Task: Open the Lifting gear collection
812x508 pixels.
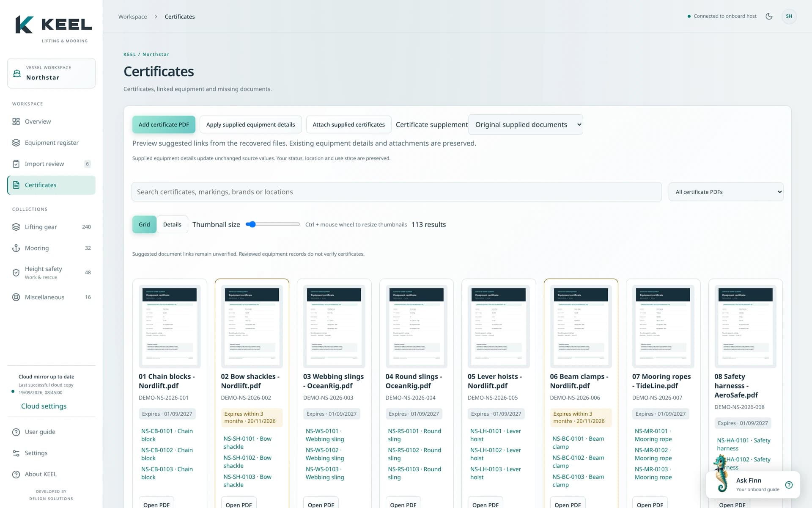Action: pyautogui.click(x=51, y=227)
